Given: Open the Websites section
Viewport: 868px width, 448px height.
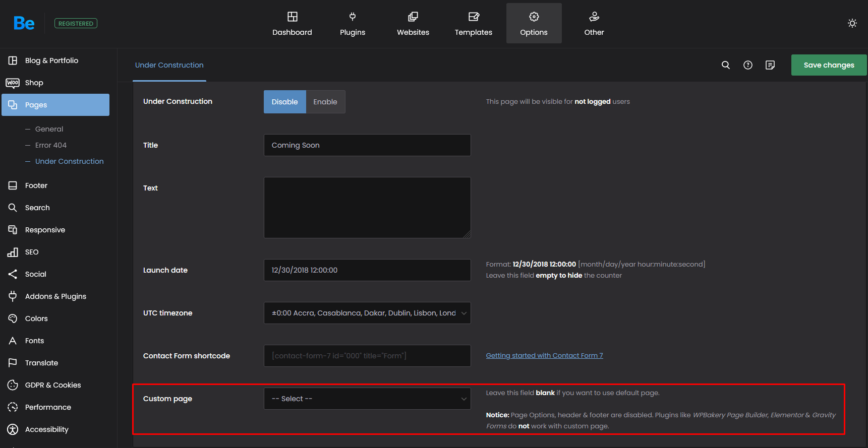Looking at the screenshot, I should tap(413, 23).
